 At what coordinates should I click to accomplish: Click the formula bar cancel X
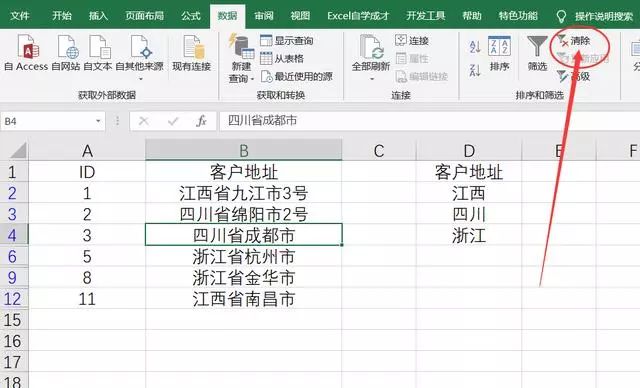[144, 121]
